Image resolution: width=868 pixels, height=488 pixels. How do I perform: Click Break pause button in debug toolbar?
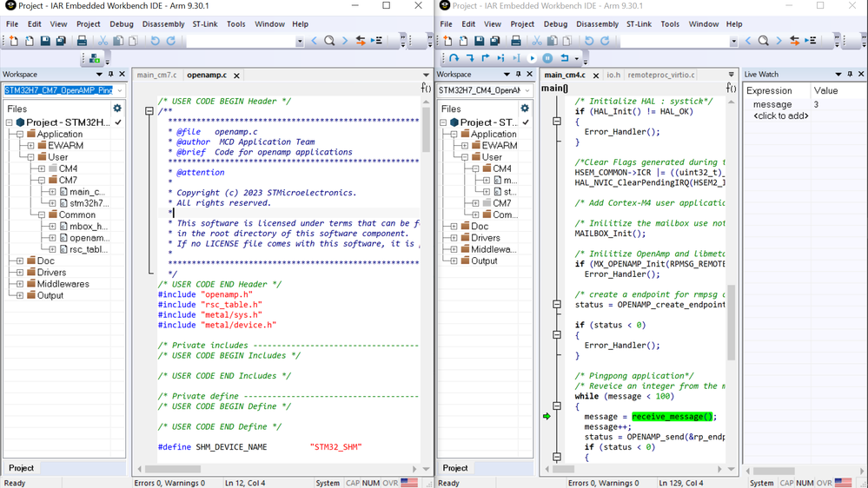(x=547, y=58)
